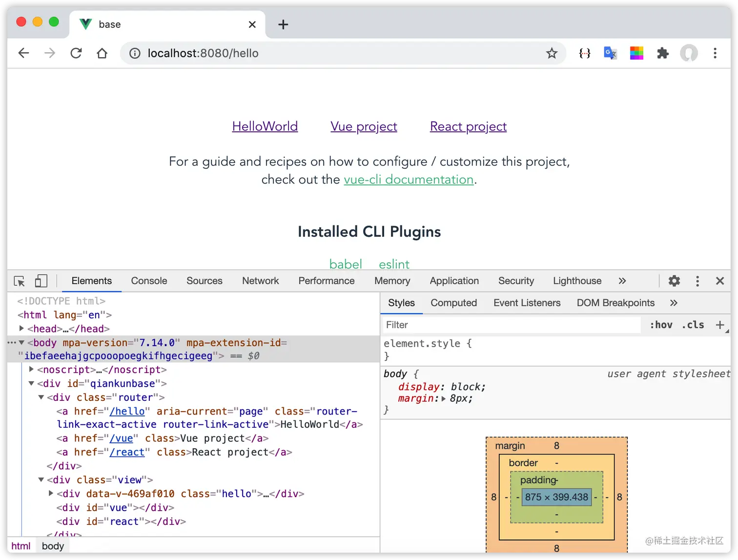The height and width of the screenshot is (560, 738).
Task: Click the /vue href in Elements tree
Action: 122,438
